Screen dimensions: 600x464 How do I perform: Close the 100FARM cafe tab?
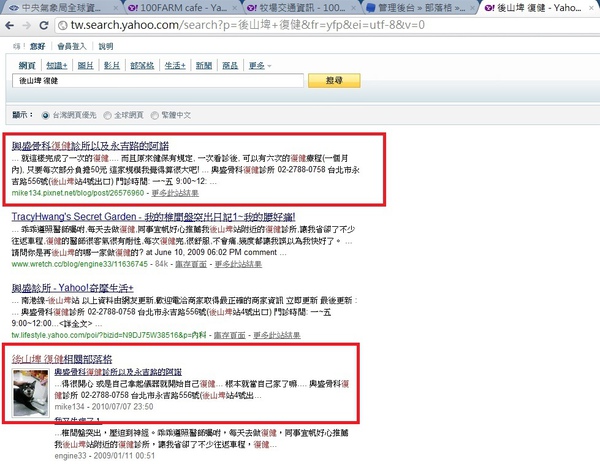235,8
